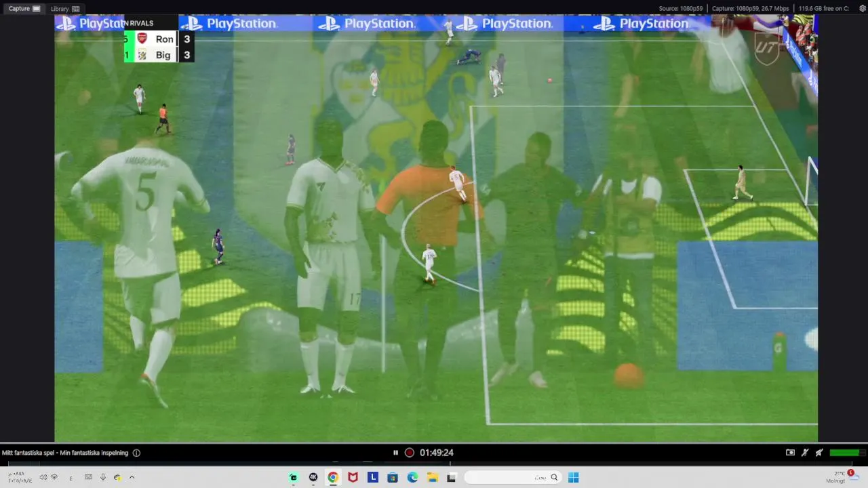Open the green app icon on taskbar
The image size is (868, 488).
[x=293, y=477]
